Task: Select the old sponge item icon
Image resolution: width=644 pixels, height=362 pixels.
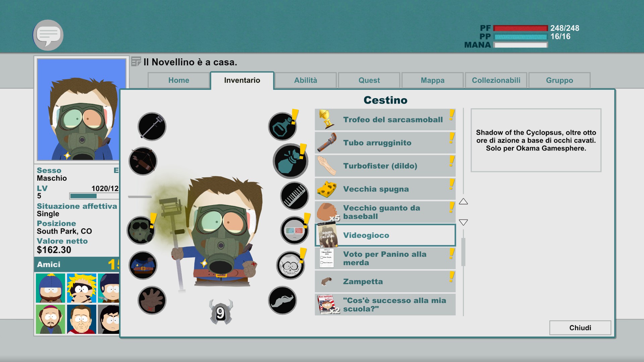Action: [327, 189]
